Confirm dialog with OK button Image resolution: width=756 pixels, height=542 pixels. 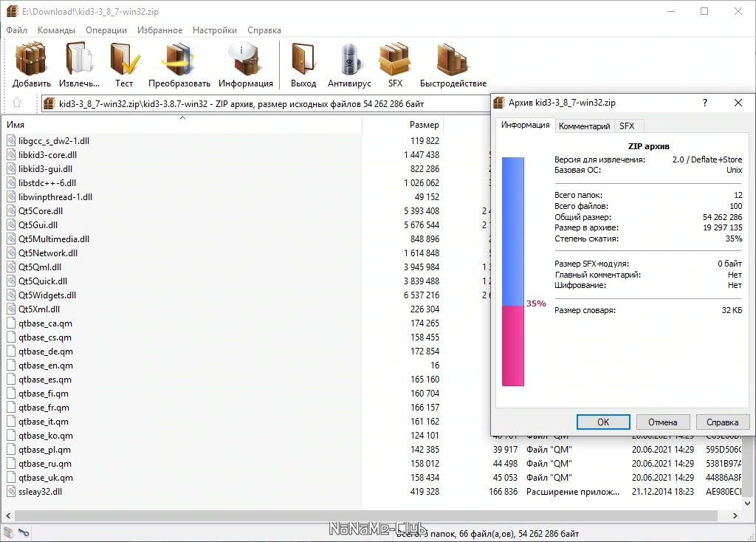tap(603, 422)
